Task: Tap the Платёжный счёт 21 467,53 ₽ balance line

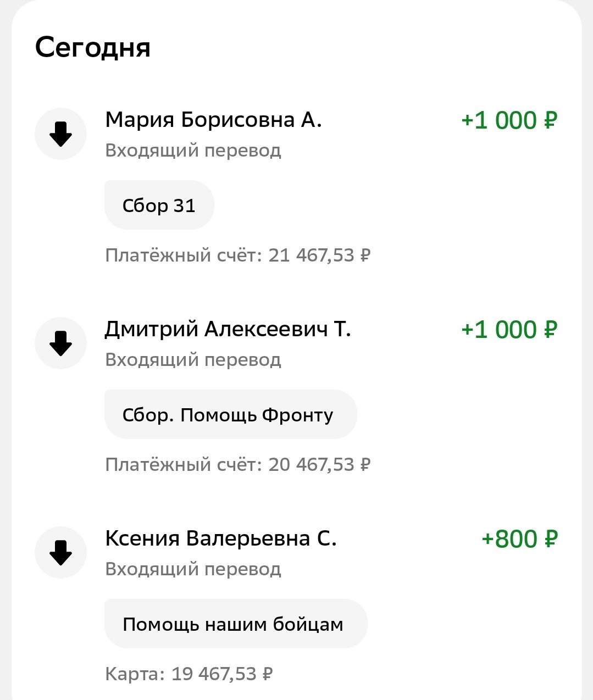Action: (237, 255)
